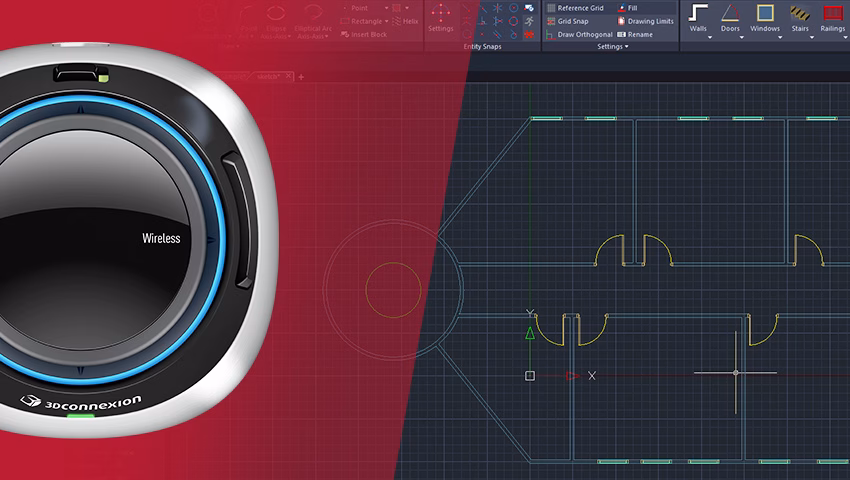Select the Railings tool icon
Screen dimensions: 850x480
click(833, 13)
